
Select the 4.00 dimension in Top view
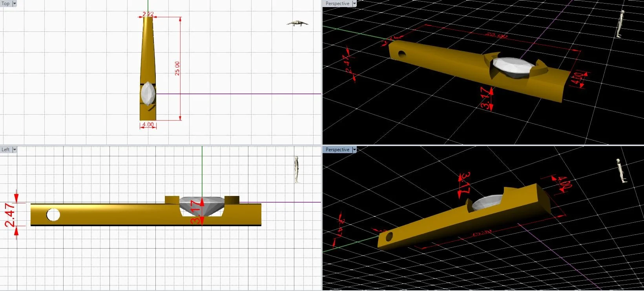pos(148,124)
